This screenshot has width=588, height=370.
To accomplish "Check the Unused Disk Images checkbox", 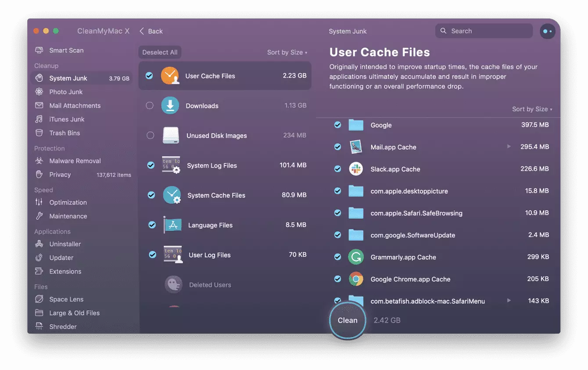I will point(150,135).
